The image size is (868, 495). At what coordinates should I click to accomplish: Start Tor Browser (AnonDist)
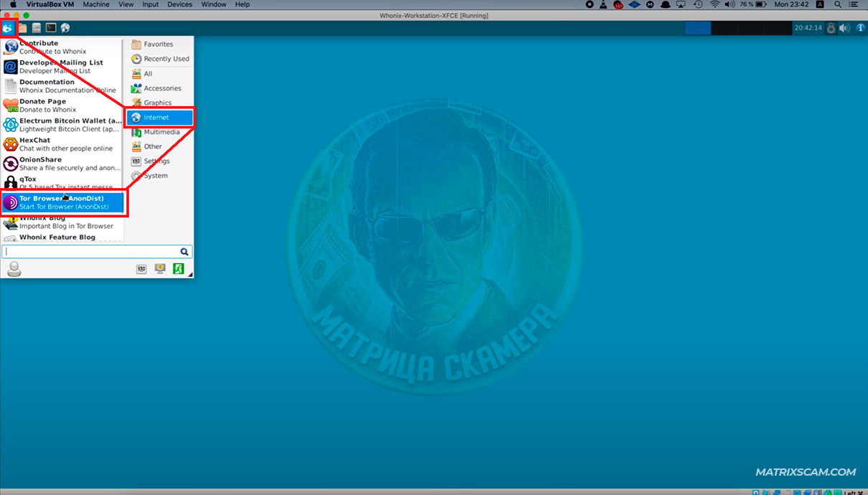point(62,202)
